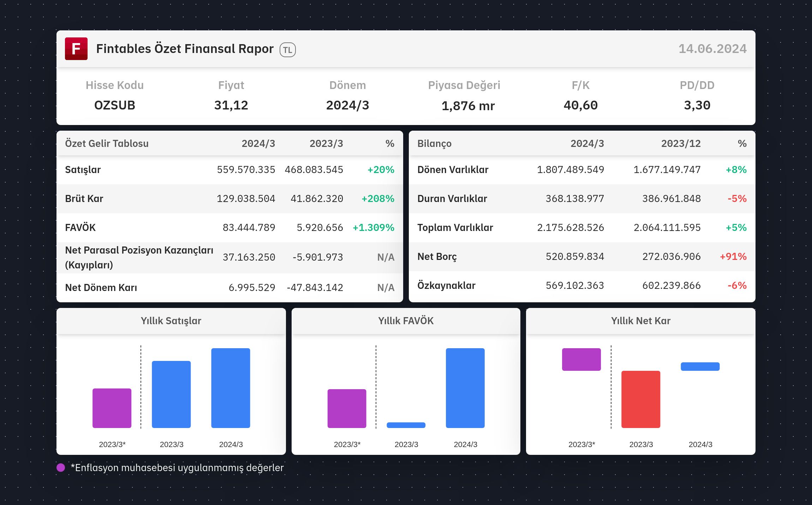Click the -5% Duran Varlıklar change
The height and width of the screenshot is (505, 812).
737,199
